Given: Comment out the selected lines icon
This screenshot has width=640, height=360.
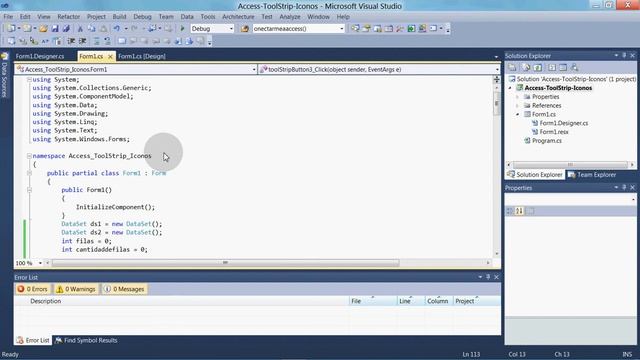Looking at the screenshot, I should (x=96, y=41).
